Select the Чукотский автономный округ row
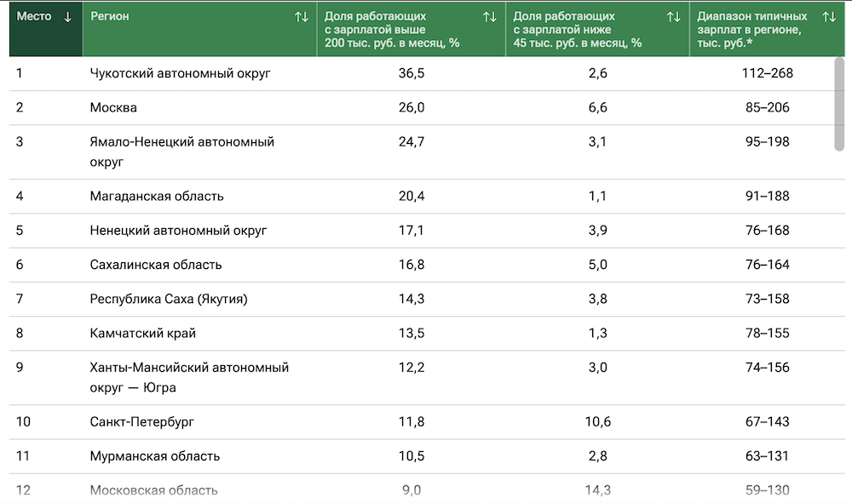The height and width of the screenshot is (504, 852). (180, 73)
